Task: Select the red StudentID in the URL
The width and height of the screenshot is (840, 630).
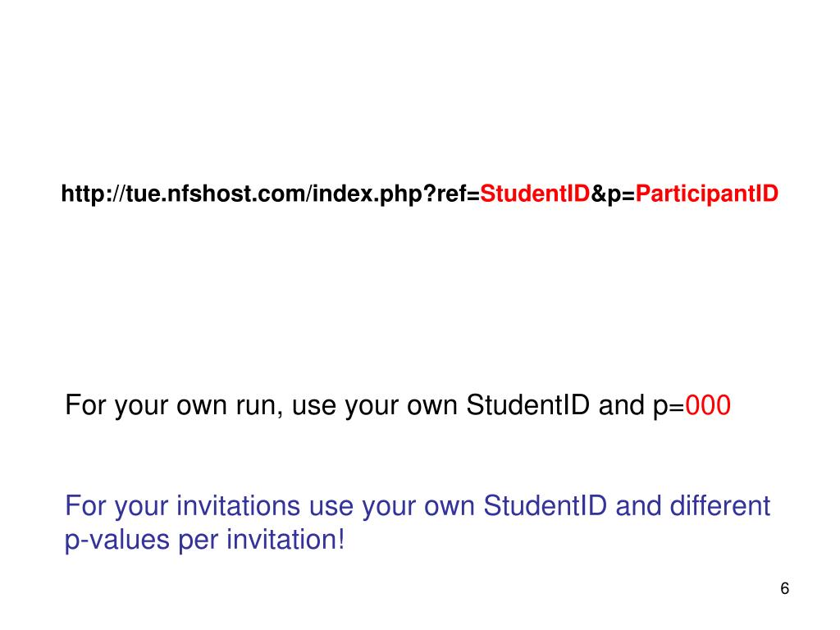Action: (535, 194)
